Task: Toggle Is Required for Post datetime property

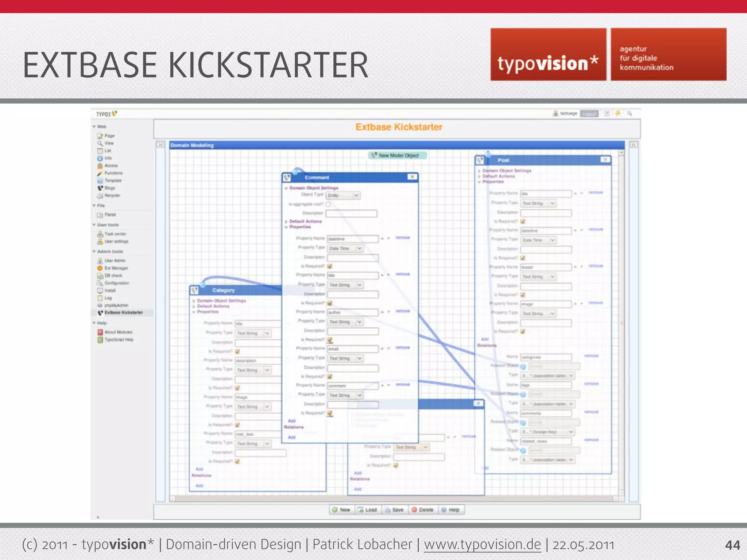Action: pyautogui.click(x=523, y=258)
